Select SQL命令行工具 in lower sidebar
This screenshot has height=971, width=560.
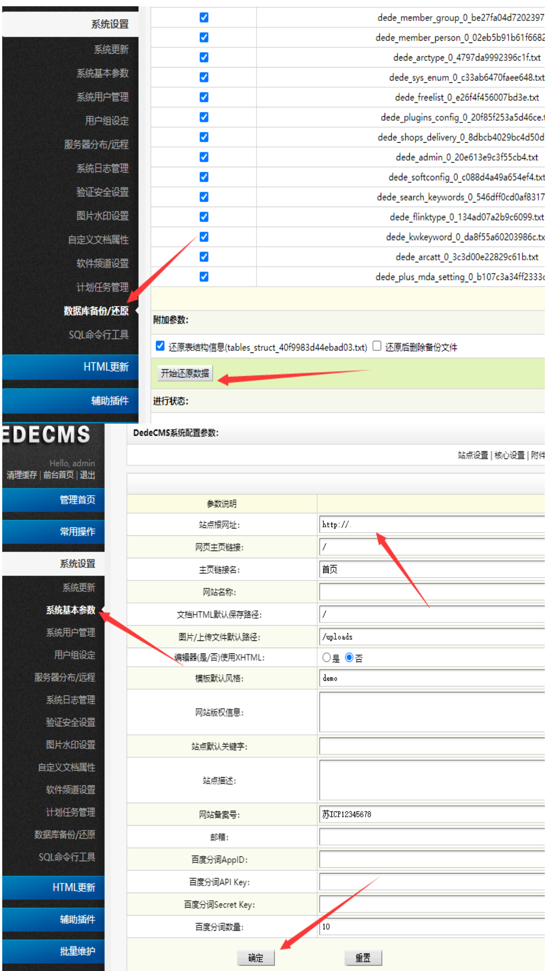[67, 857]
